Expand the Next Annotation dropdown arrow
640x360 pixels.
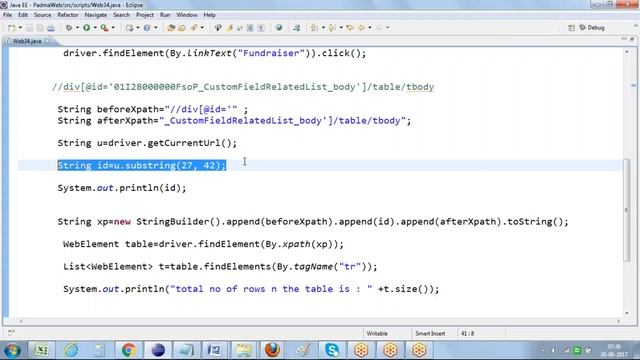pyautogui.click(x=323, y=28)
